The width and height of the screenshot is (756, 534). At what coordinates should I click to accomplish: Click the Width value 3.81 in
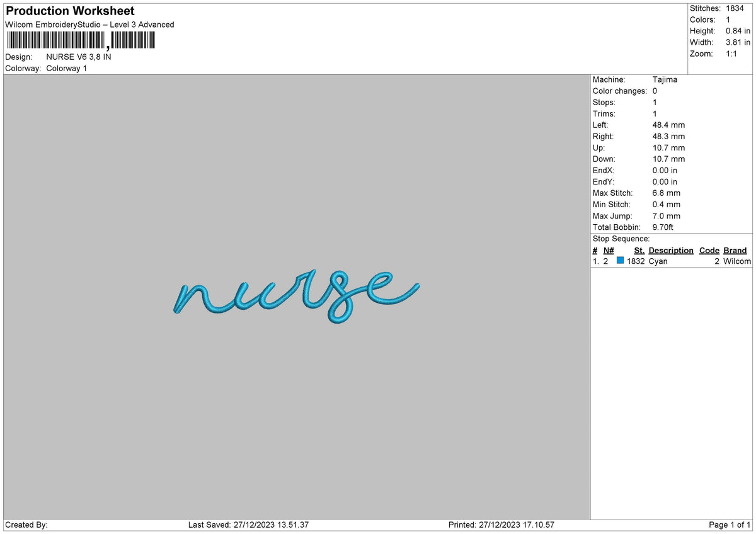(738, 42)
